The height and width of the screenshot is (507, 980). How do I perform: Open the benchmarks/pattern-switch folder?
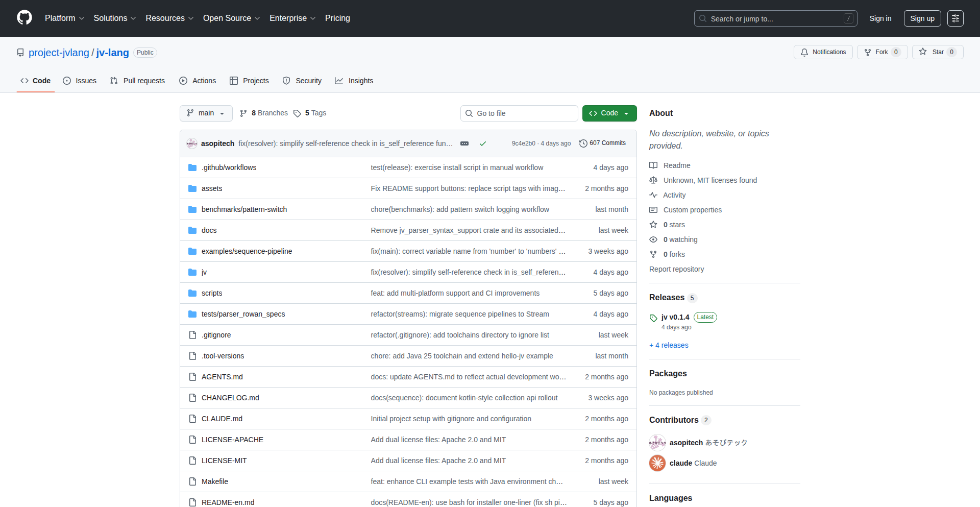[x=244, y=209]
